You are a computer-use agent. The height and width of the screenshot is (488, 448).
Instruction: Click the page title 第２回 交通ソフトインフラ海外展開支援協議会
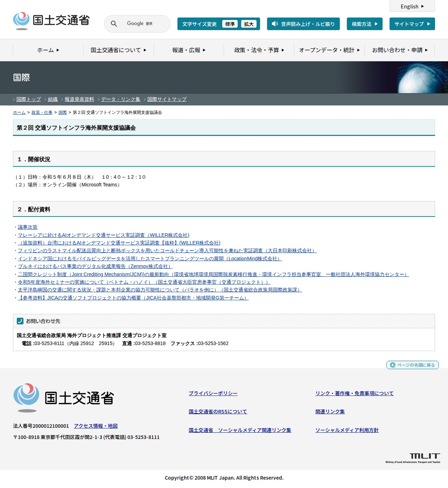[x=224, y=128]
